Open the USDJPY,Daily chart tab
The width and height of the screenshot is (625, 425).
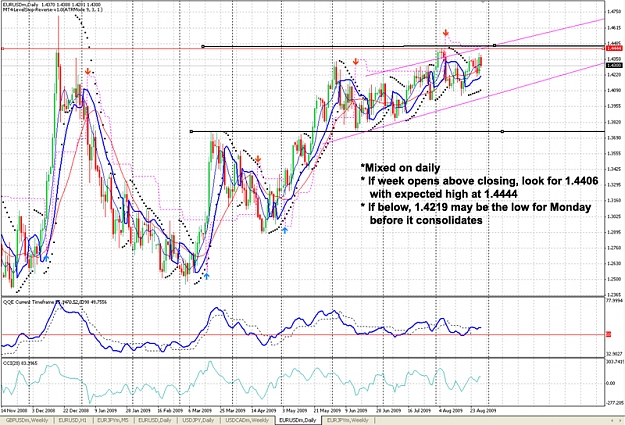click(x=198, y=420)
